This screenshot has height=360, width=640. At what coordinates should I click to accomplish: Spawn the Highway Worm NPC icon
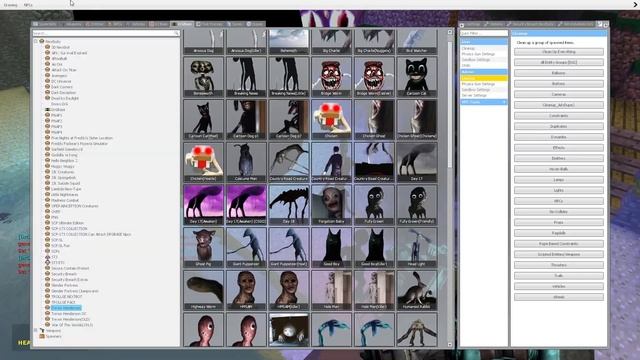[x=203, y=290]
